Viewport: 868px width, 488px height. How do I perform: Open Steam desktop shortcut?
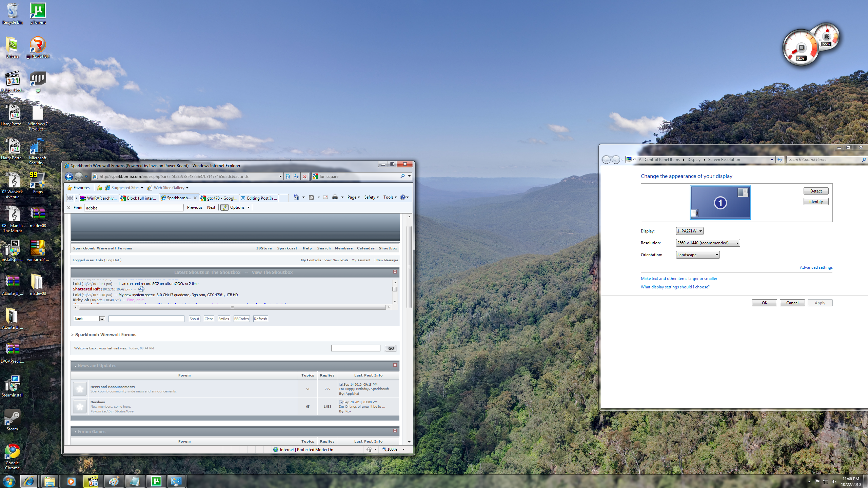pyautogui.click(x=13, y=420)
